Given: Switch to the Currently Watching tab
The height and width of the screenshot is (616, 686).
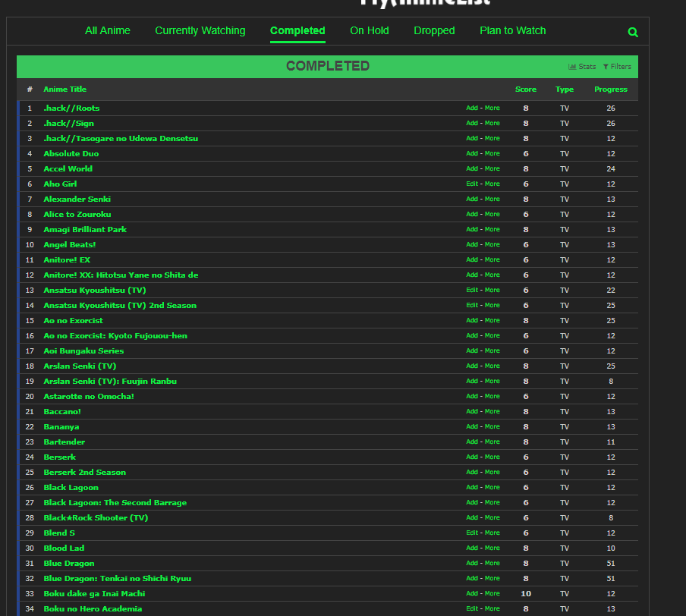Looking at the screenshot, I should 200,30.
